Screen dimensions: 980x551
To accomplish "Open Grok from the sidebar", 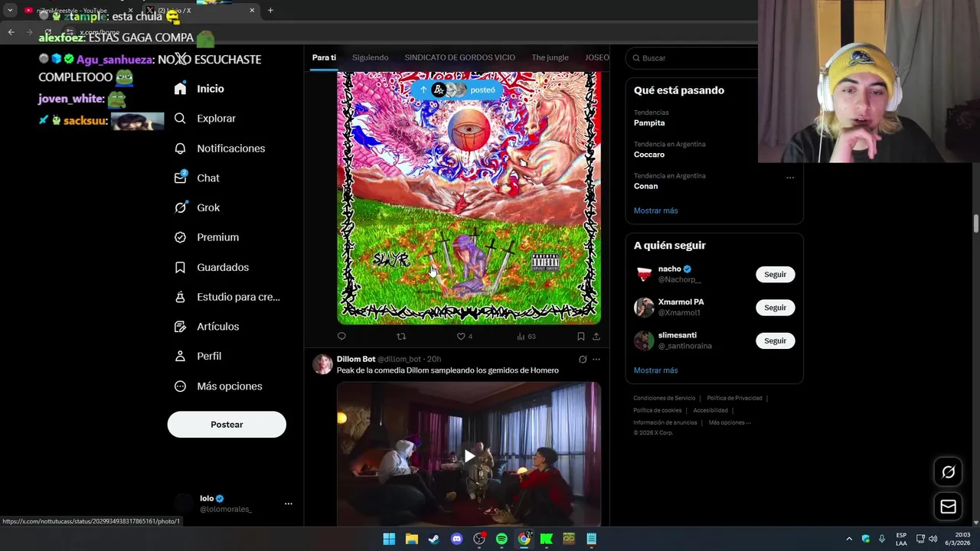I will tap(197, 207).
